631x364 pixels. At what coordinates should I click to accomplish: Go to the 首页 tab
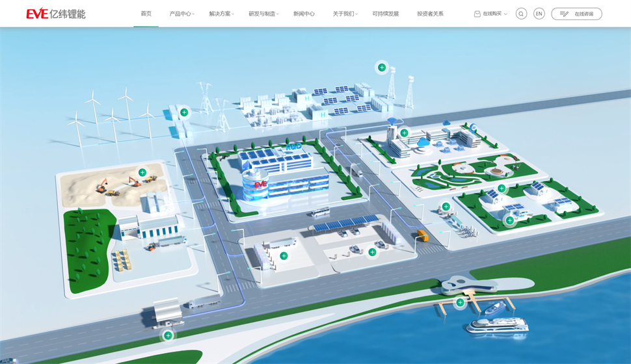pos(146,14)
